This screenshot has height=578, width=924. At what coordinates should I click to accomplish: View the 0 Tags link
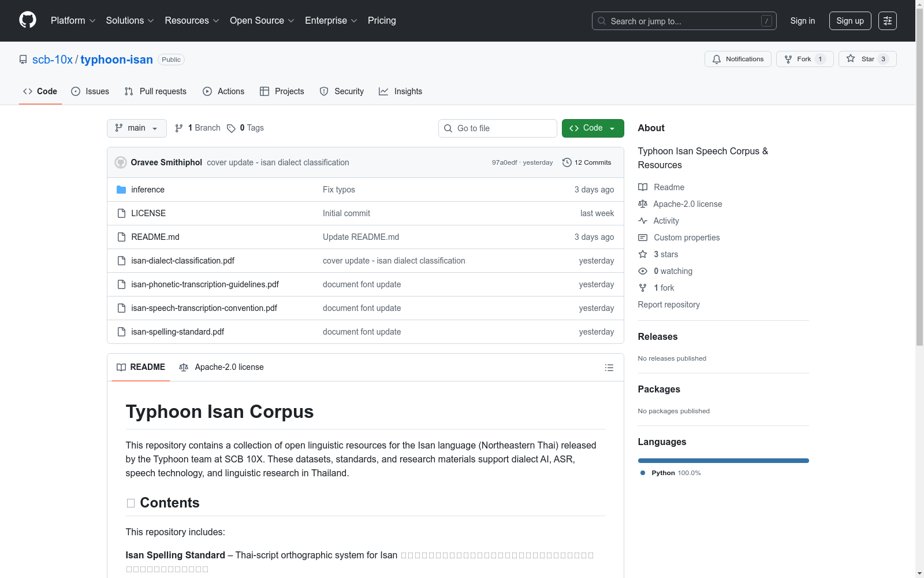[x=245, y=128]
